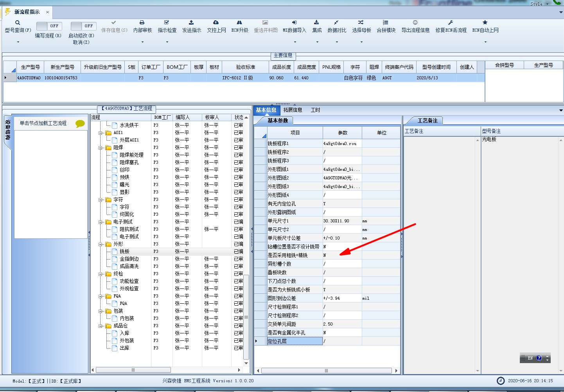Sort by 验收标准 column header
Screen dimensions: 564x392
pyautogui.click(x=245, y=67)
